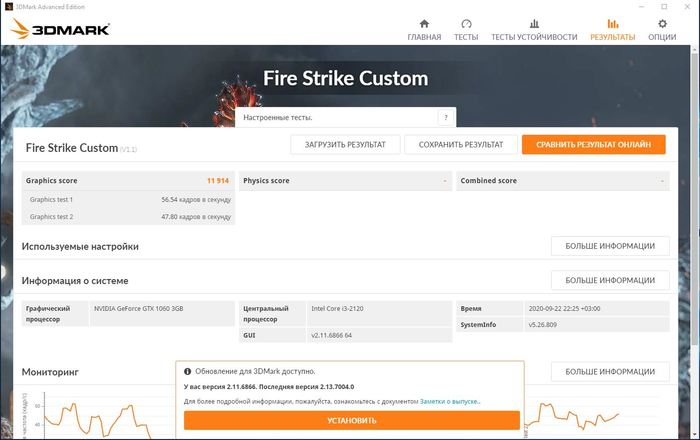
Task: Maximize the 3DMark window
Action: (x=664, y=7)
